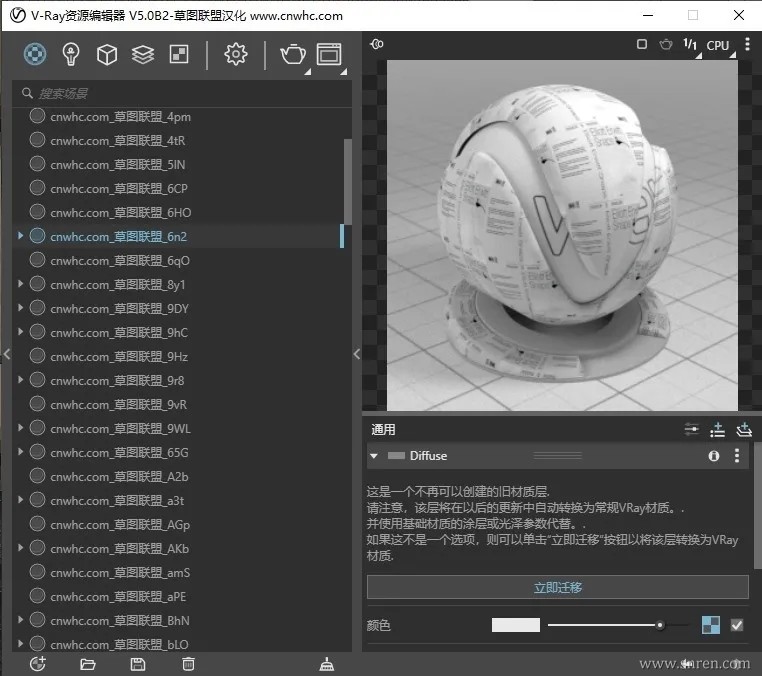Select material cnwhc.com_草图联盟_9vR
The width and height of the screenshot is (762, 676).
(119, 405)
